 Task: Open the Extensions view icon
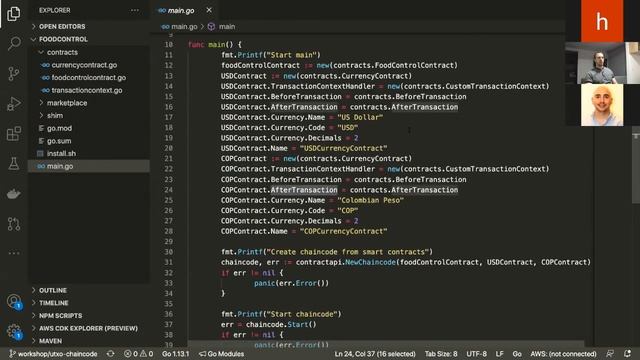point(13,133)
